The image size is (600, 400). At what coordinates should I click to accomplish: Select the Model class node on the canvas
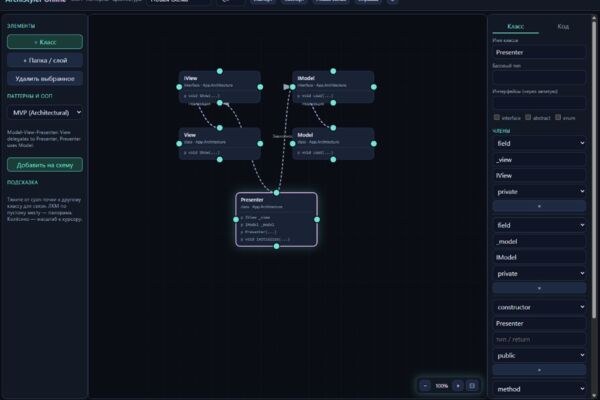333,144
